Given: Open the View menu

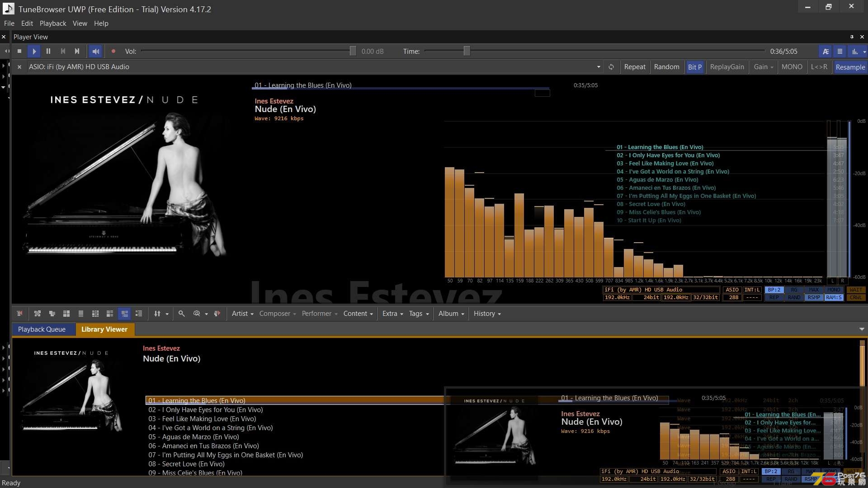Looking at the screenshot, I should pos(80,23).
